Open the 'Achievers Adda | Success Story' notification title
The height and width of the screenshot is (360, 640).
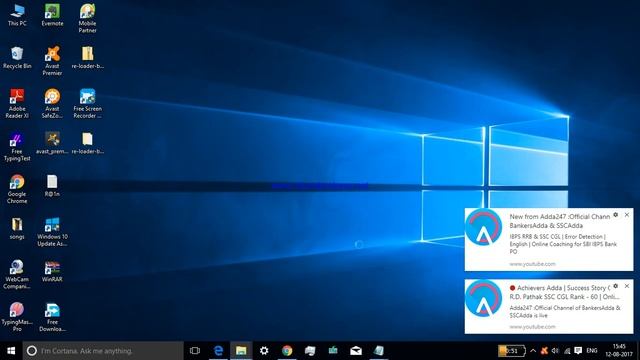(x=564, y=292)
